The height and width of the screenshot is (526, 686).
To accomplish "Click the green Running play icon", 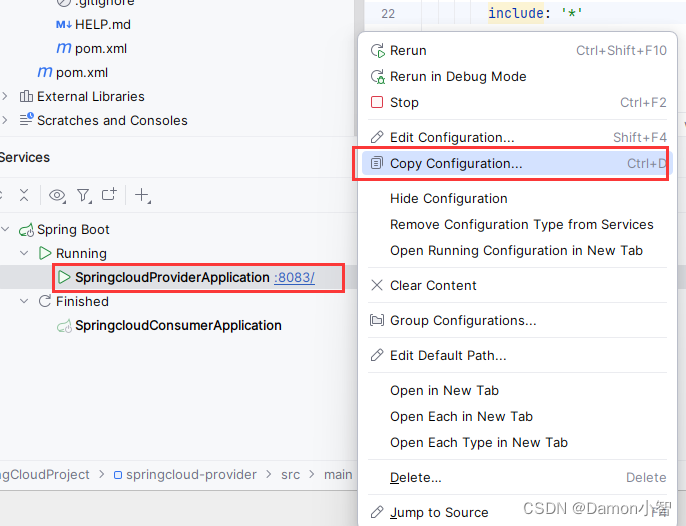I will [45, 253].
